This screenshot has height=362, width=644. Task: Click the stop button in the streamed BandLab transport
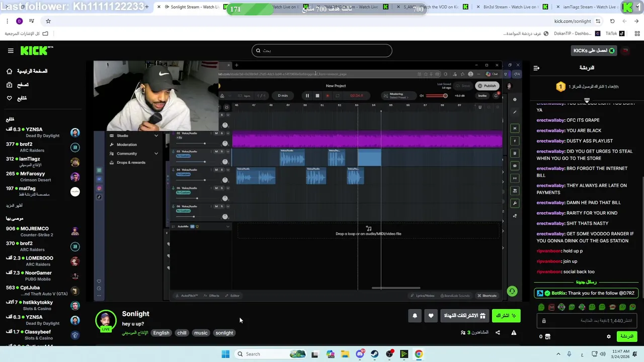317,96
